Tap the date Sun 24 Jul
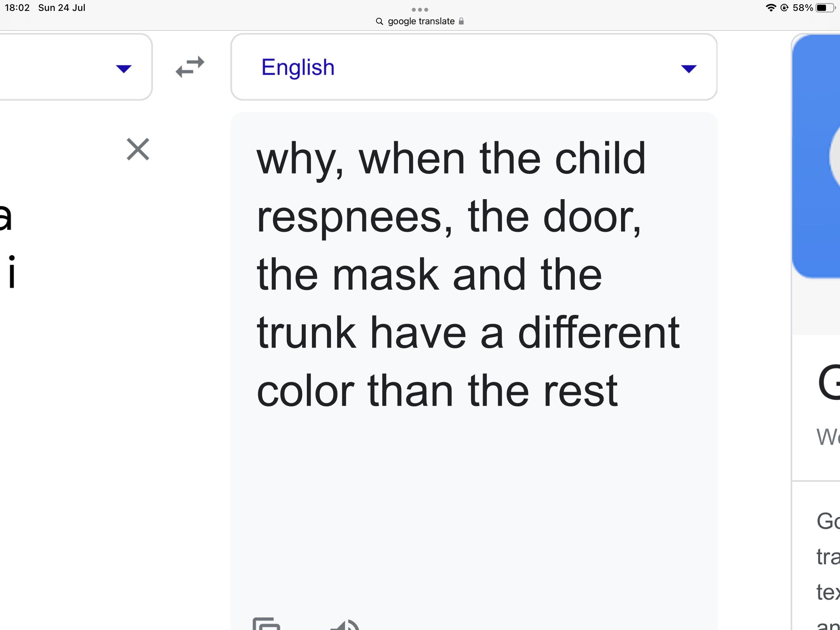The image size is (840, 630). tap(61, 8)
